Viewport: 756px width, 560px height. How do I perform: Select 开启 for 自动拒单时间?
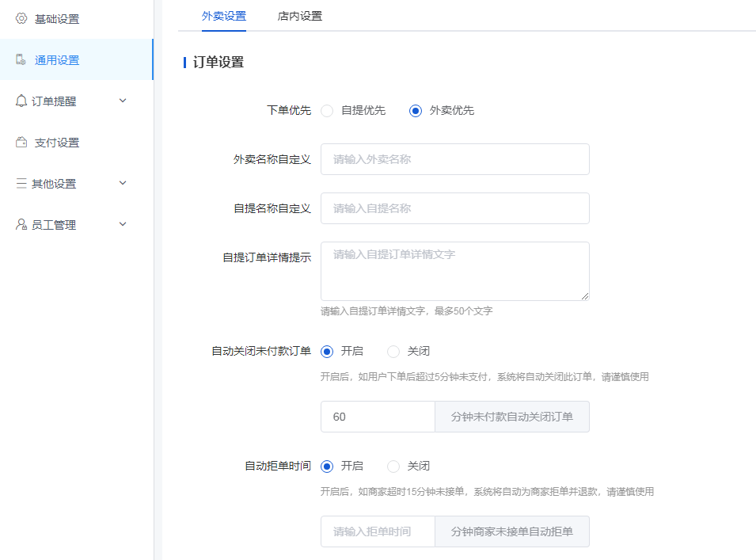327,467
